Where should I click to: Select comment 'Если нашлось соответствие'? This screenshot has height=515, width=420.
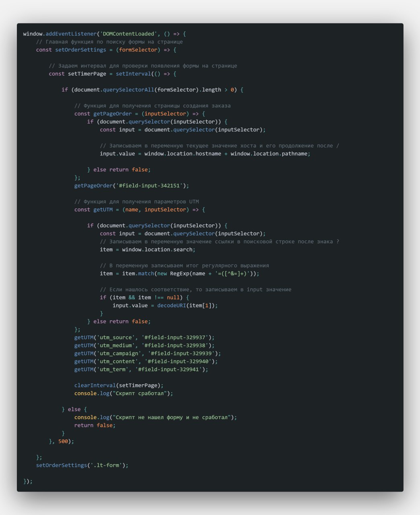coord(196,289)
